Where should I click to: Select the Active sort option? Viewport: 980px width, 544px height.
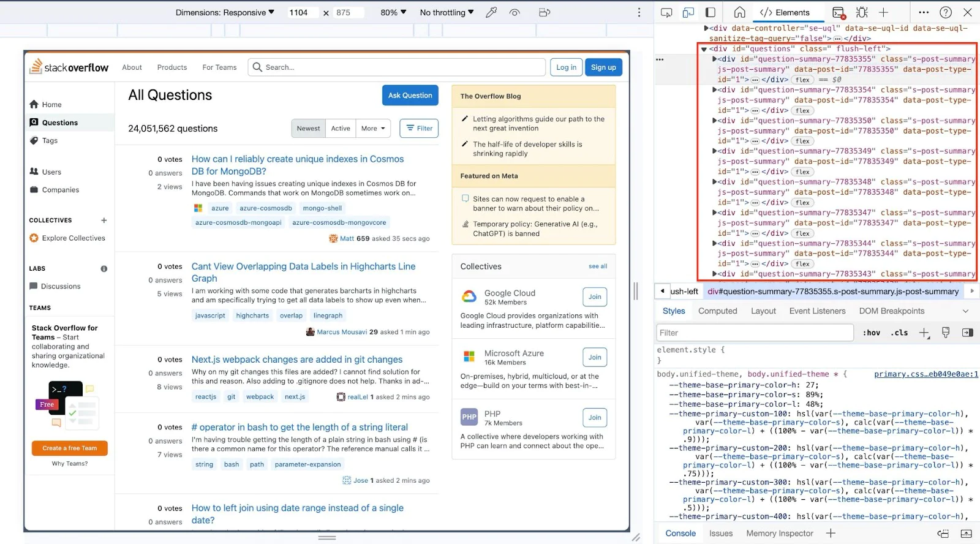point(341,129)
